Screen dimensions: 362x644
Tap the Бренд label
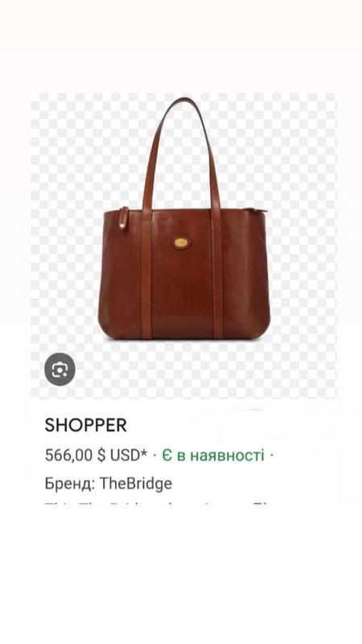pyautogui.click(x=70, y=484)
